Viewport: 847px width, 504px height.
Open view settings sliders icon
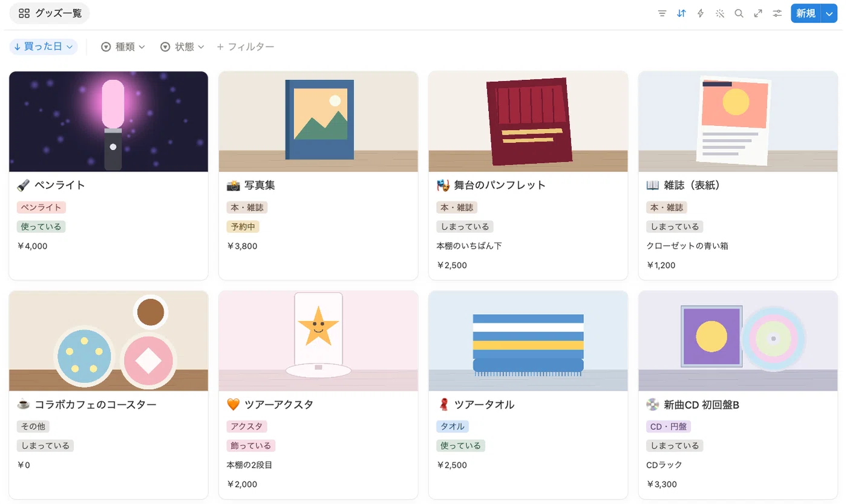click(x=777, y=13)
